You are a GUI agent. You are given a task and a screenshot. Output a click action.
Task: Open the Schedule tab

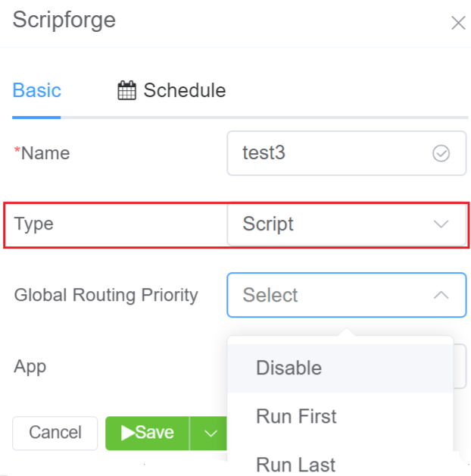pyautogui.click(x=184, y=90)
